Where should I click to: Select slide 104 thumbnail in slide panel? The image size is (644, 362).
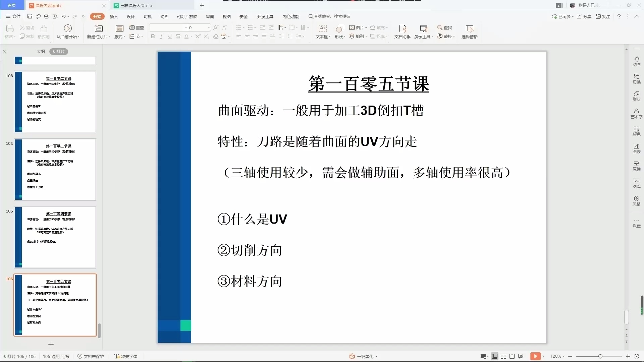pyautogui.click(x=55, y=170)
